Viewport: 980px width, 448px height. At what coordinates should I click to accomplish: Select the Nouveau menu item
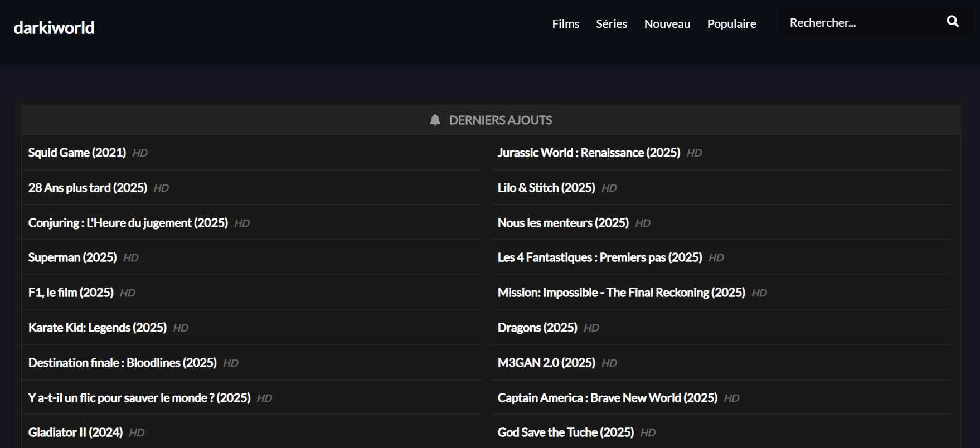[x=667, y=23]
